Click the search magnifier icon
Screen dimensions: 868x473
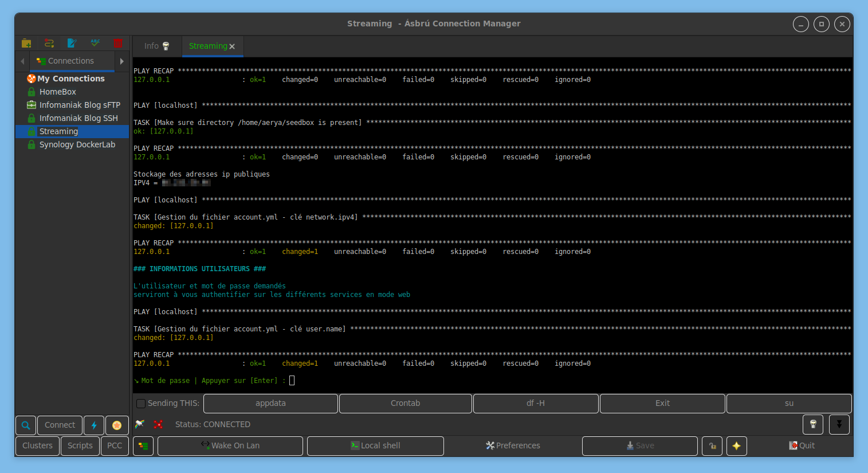pos(26,425)
